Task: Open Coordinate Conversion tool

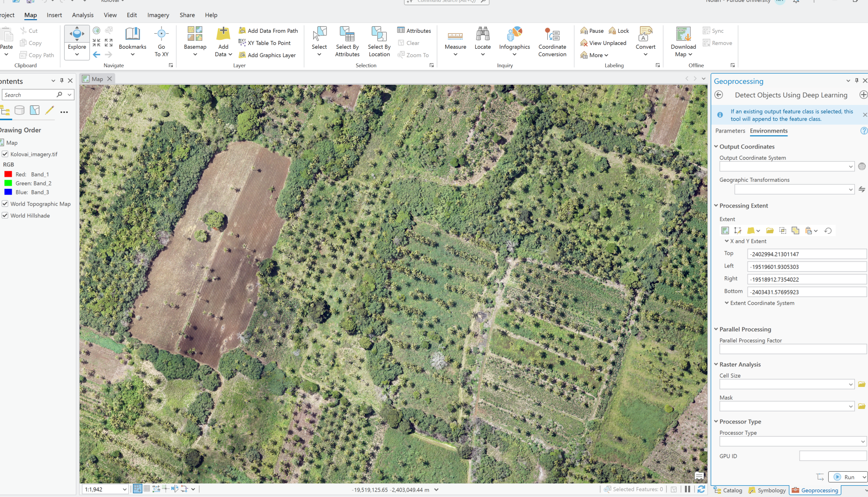Action: click(x=552, y=41)
